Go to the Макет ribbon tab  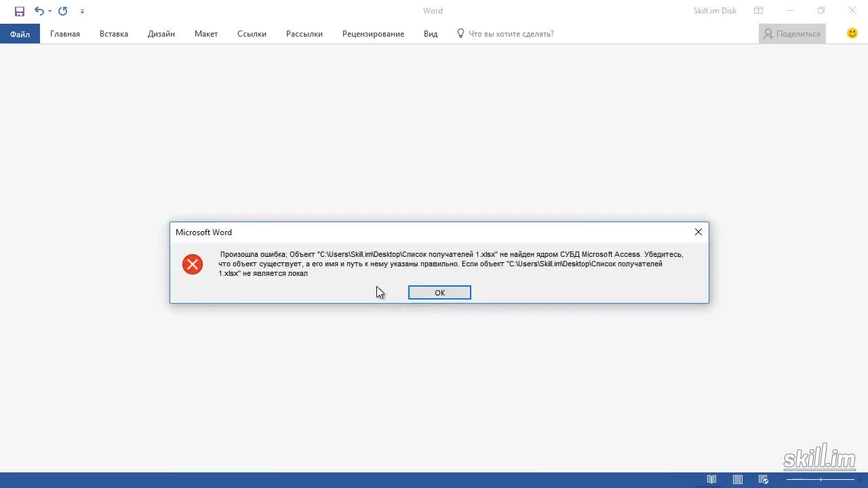[x=206, y=34]
